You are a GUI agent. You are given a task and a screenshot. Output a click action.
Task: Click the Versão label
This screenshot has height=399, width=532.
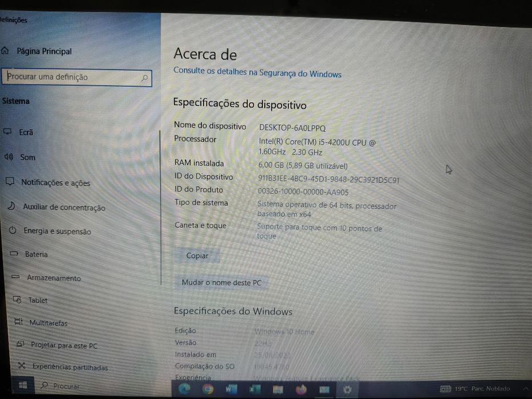coord(185,343)
